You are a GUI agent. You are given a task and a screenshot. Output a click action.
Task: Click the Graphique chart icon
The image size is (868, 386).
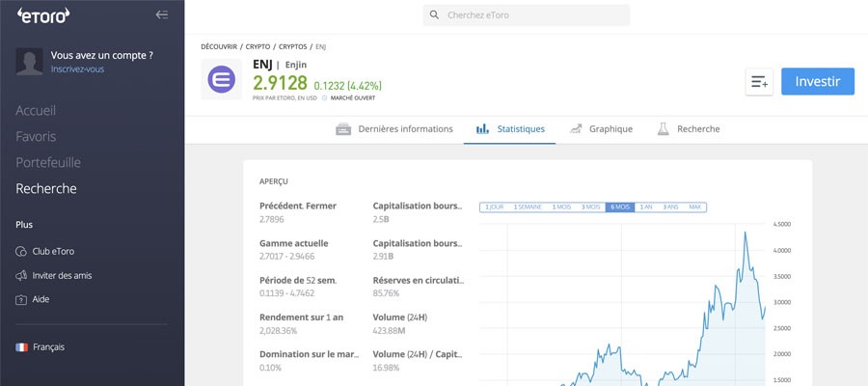point(576,129)
